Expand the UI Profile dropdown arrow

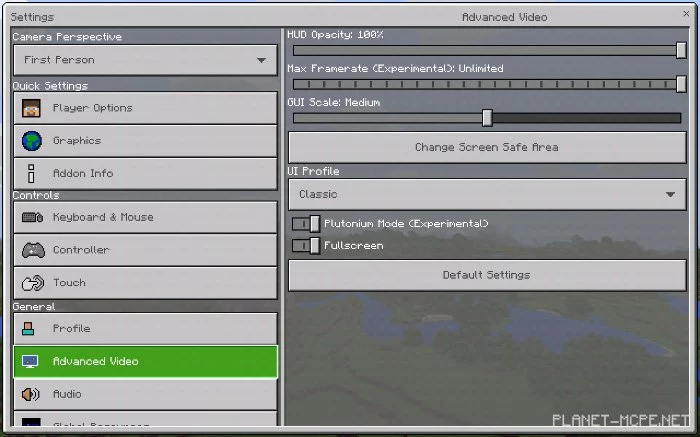coord(669,194)
